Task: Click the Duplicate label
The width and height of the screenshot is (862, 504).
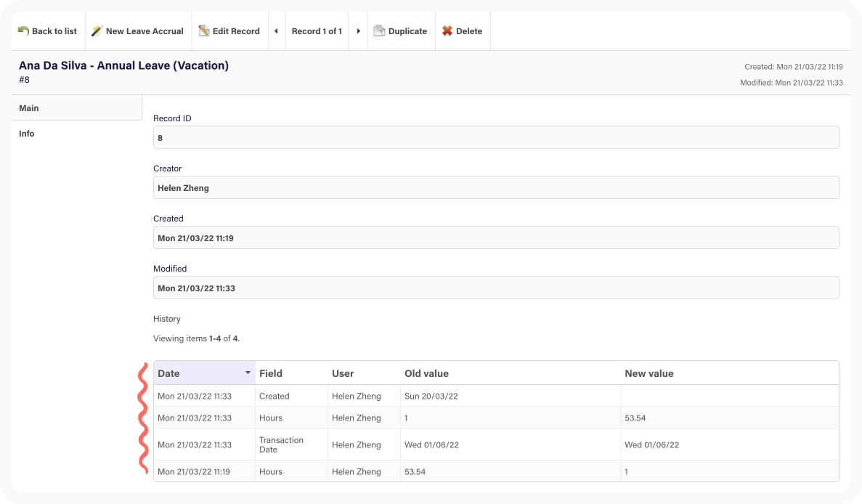Action: (x=408, y=31)
